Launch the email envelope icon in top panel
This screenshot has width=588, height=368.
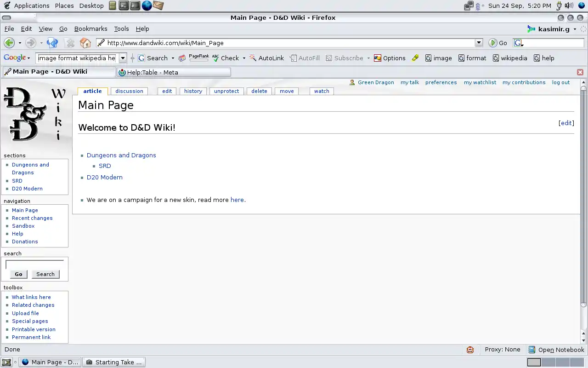tap(158, 6)
